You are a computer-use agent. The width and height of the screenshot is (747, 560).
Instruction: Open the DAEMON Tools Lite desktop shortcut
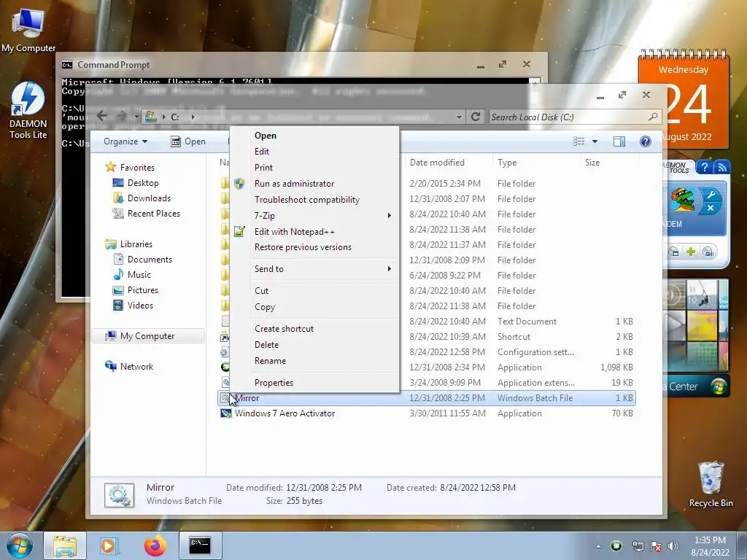[x=28, y=111]
